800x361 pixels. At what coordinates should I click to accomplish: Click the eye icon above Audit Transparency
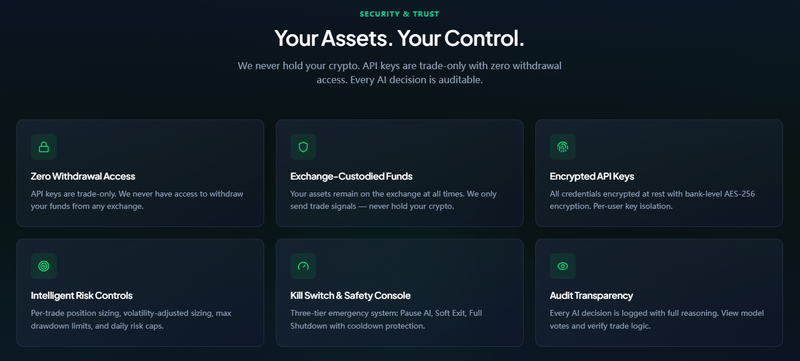(563, 266)
